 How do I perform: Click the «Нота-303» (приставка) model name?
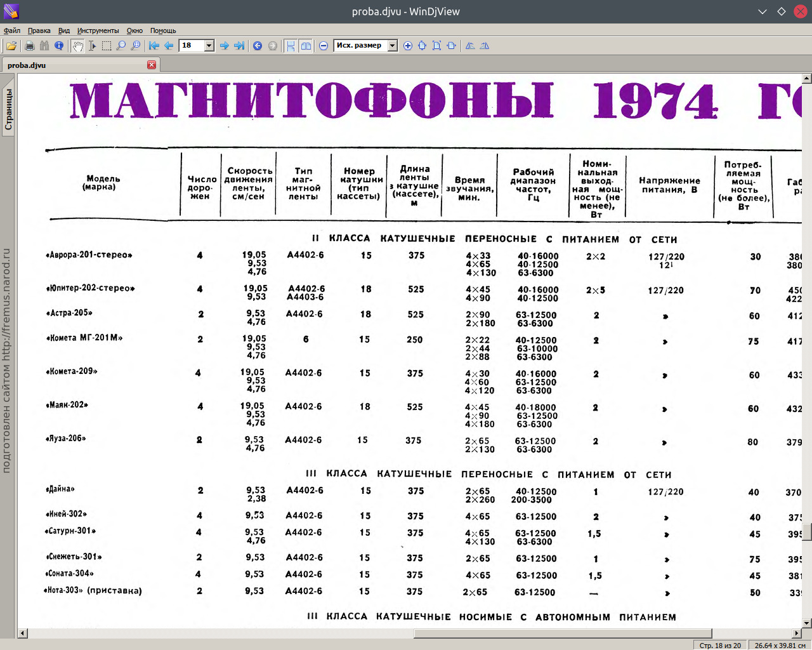(93, 590)
